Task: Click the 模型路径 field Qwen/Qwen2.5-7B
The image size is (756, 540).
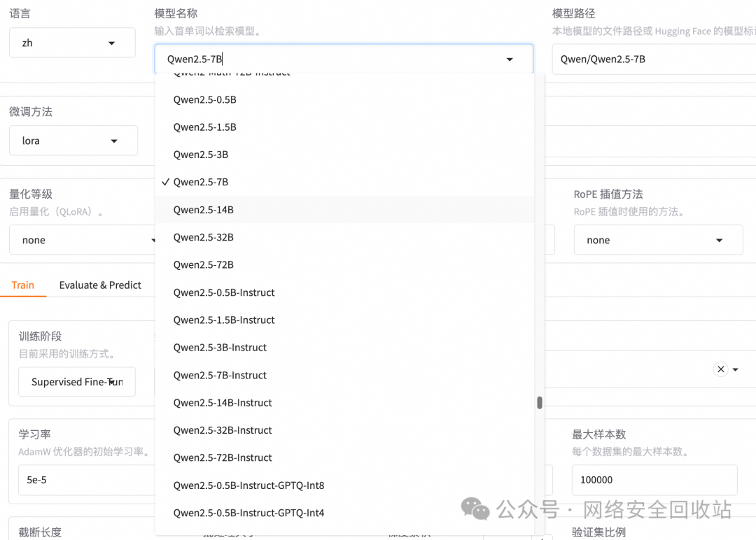Action: tap(654, 59)
